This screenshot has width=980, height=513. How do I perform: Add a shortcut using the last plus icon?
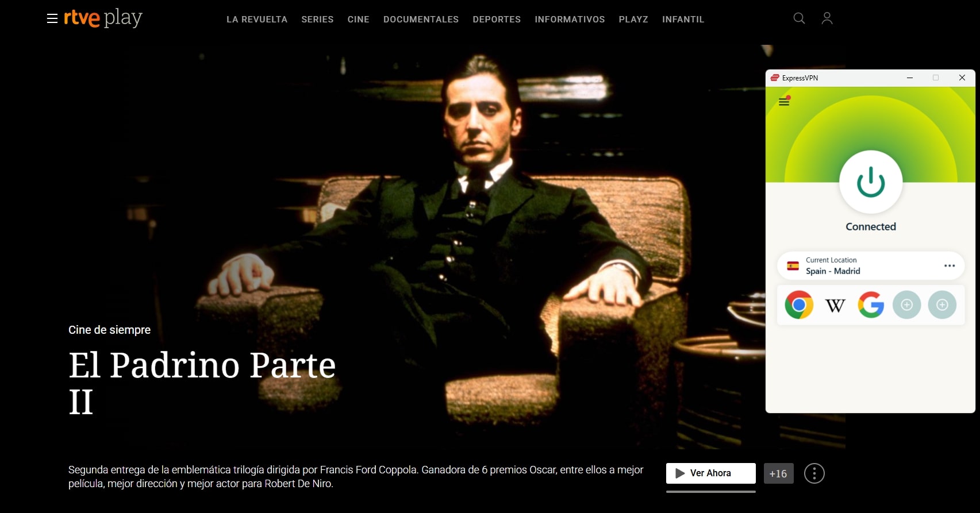click(x=943, y=304)
